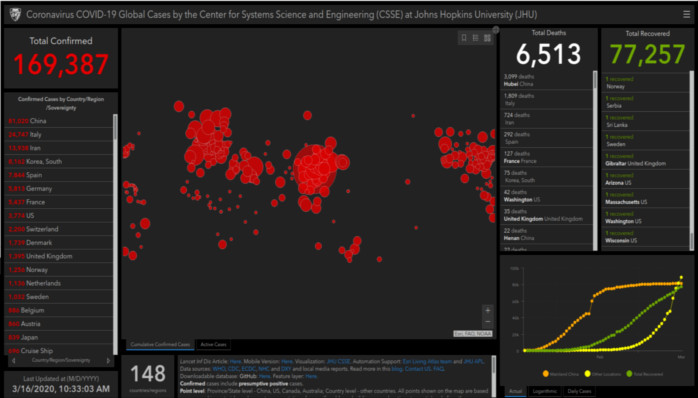Toggle Total Recovered legend series
The width and height of the screenshot is (698, 398).
click(644, 374)
